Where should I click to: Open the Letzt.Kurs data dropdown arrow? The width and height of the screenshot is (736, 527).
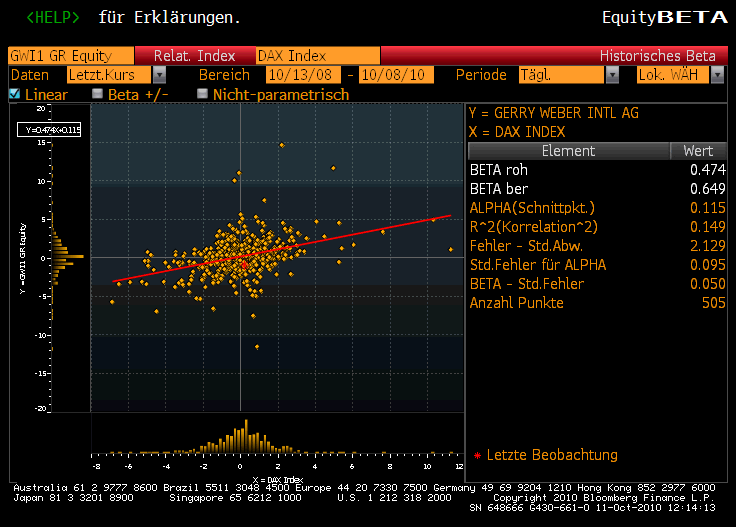159,75
